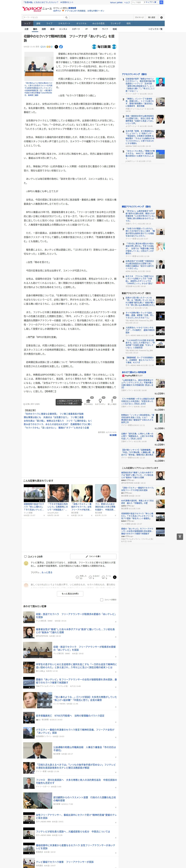
Task: Click もっと見る(25件) comments button
Action: tap(70, 594)
